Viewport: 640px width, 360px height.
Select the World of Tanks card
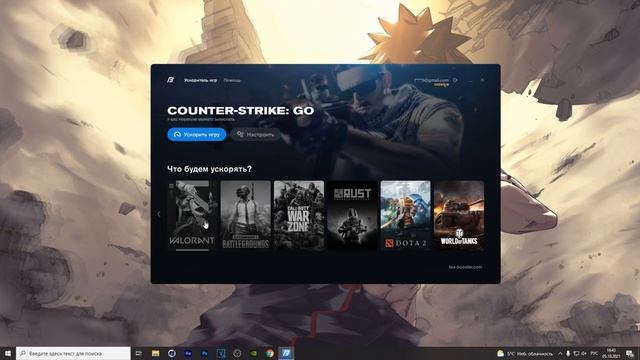click(459, 215)
